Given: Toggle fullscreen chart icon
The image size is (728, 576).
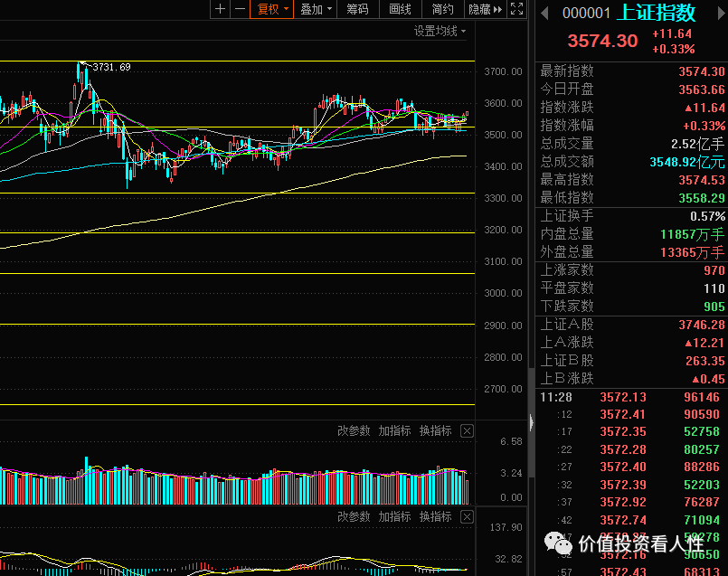Looking at the screenshot, I should pyautogui.click(x=516, y=9).
